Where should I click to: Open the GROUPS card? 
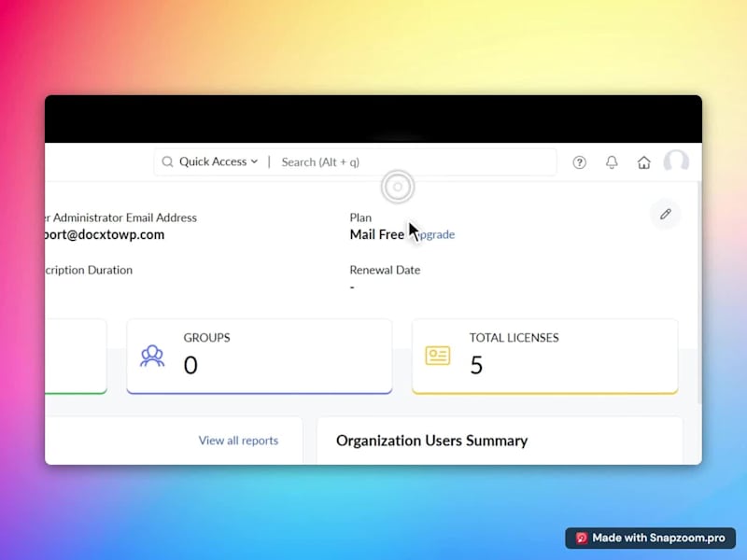click(x=260, y=357)
